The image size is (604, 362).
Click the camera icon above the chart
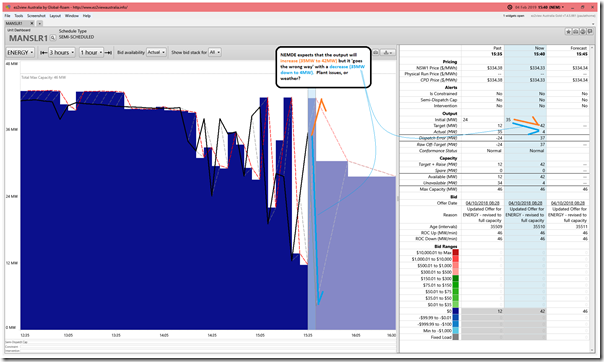click(x=376, y=52)
